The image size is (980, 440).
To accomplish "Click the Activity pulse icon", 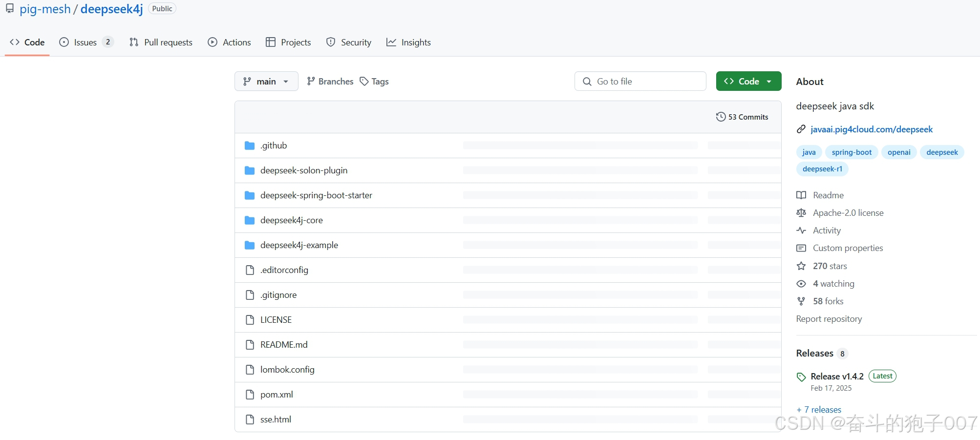I will [x=801, y=230].
